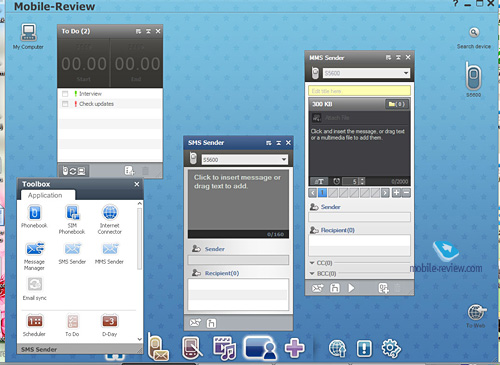The image size is (500, 365).
Task: Open the settings gear dock icon
Action: pos(391,348)
